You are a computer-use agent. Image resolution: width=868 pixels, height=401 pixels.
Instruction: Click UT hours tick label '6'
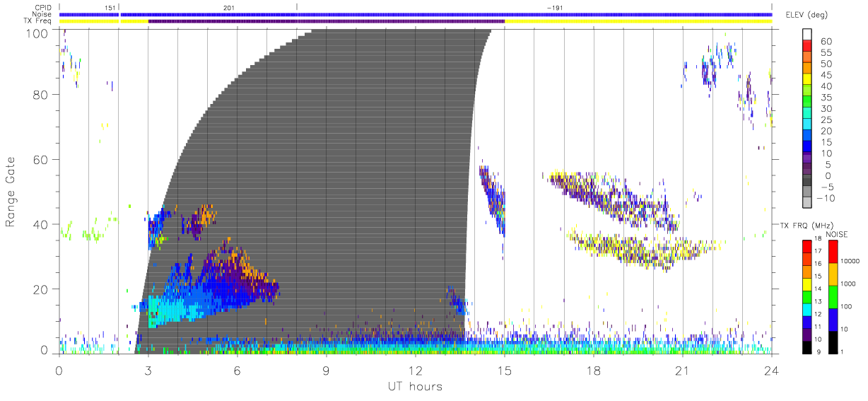(x=237, y=371)
